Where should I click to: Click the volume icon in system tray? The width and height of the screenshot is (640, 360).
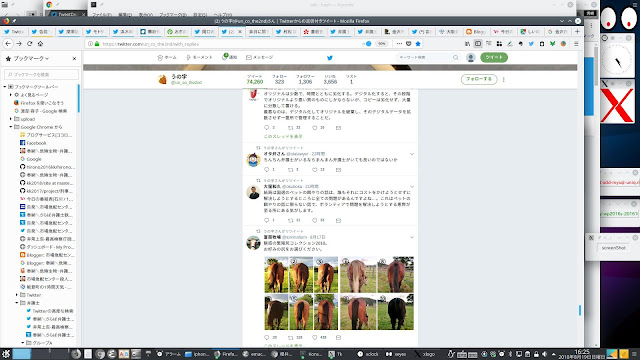click(x=544, y=354)
